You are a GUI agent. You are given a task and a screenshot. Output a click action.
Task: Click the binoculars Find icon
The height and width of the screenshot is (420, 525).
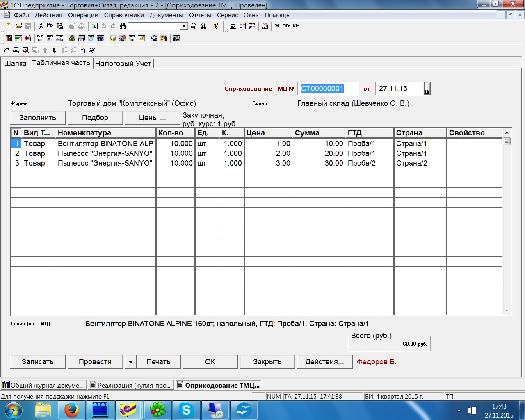click(x=123, y=26)
